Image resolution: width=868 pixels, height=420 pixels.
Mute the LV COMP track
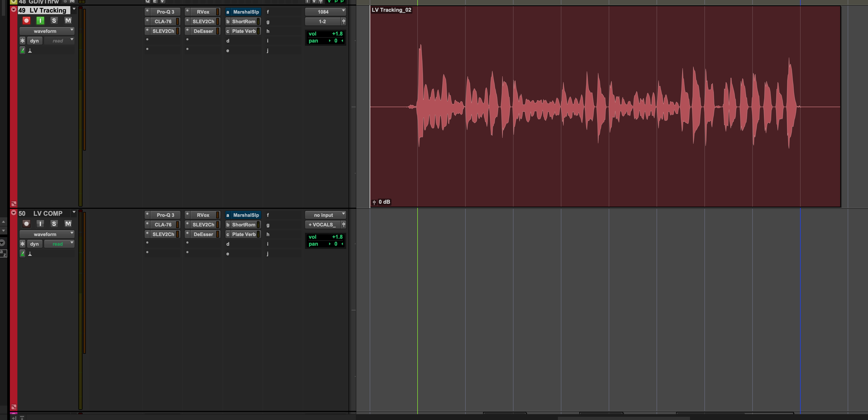[x=68, y=224]
